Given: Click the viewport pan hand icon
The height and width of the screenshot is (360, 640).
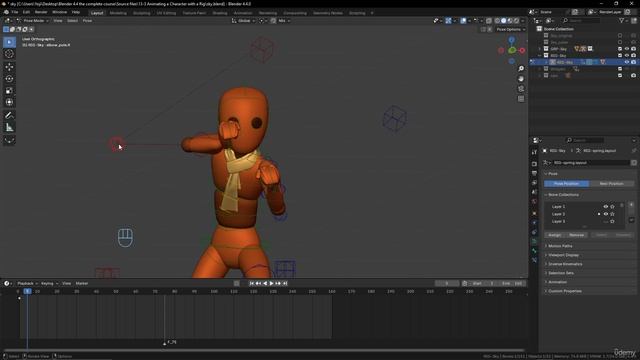Looking at the screenshot, I should 521,78.
